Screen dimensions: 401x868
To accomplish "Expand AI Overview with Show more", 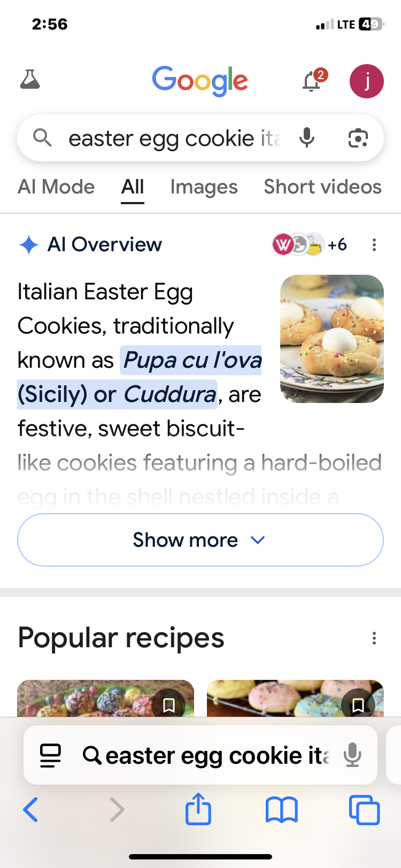I will [200, 540].
